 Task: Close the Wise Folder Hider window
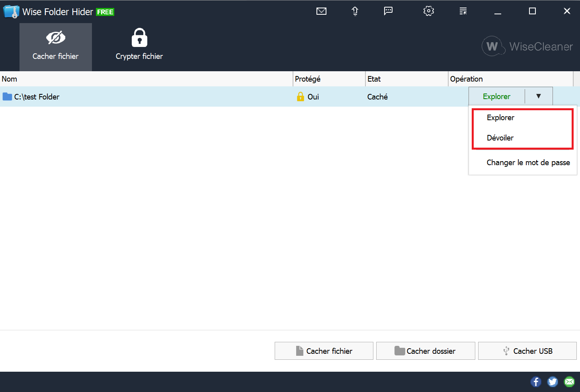pos(567,11)
